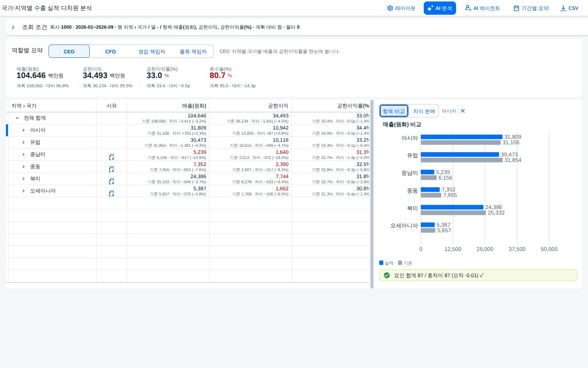
Task: Add a reason note for 북미
Action: click(111, 181)
